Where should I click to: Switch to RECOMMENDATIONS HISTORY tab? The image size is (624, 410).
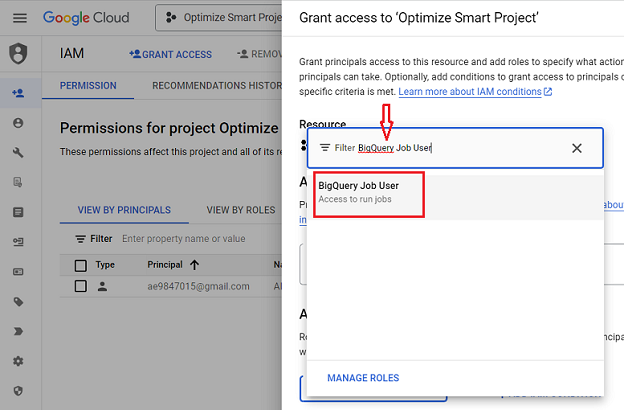coord(217,86)
